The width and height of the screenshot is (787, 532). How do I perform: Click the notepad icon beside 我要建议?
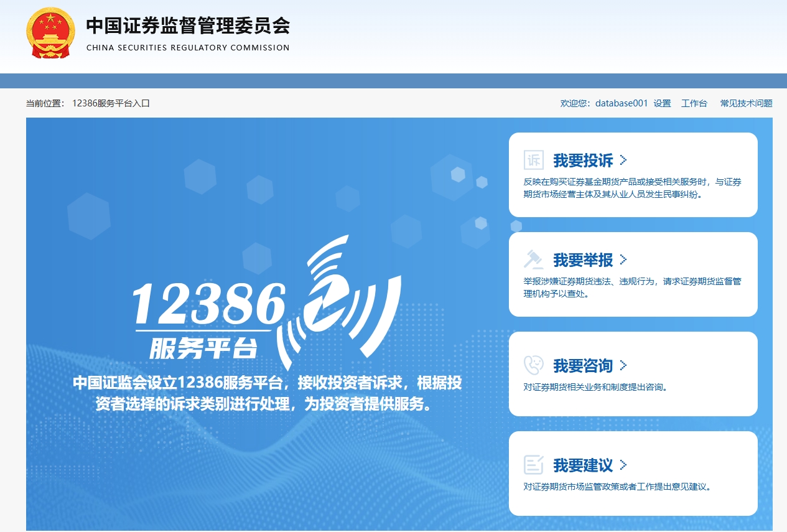(534, 465)
